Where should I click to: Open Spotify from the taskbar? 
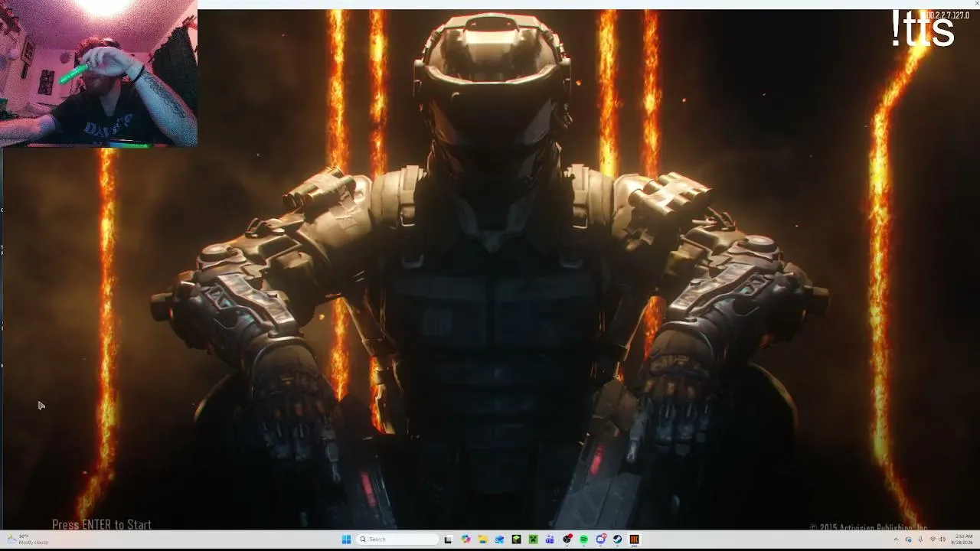click(x=583, y=540)
